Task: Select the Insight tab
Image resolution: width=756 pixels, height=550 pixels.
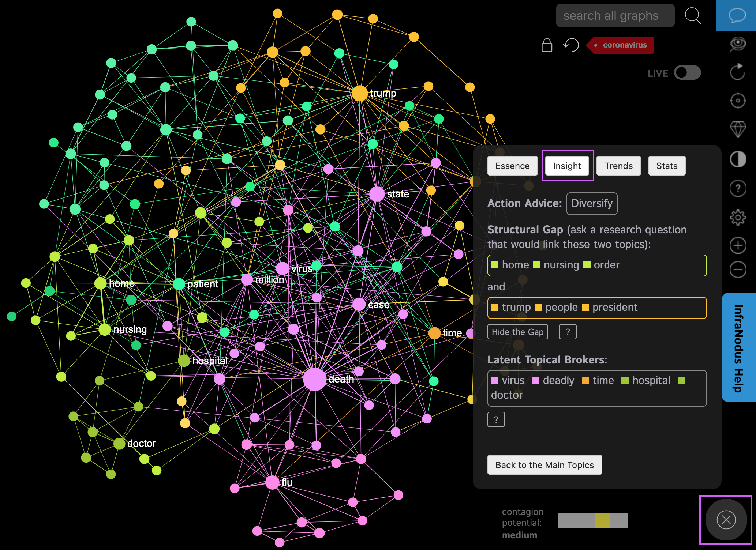Action: (567, 166)
